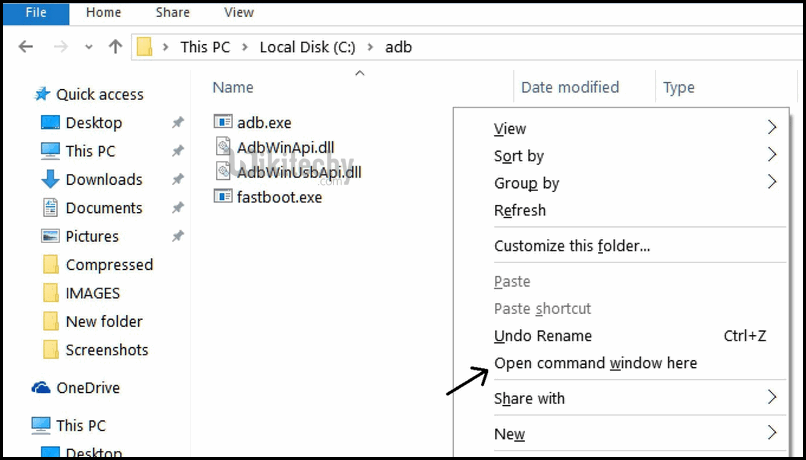Select the AdbWinApi.dll file icon
The image size is (806, 460).
click(223, 147)
